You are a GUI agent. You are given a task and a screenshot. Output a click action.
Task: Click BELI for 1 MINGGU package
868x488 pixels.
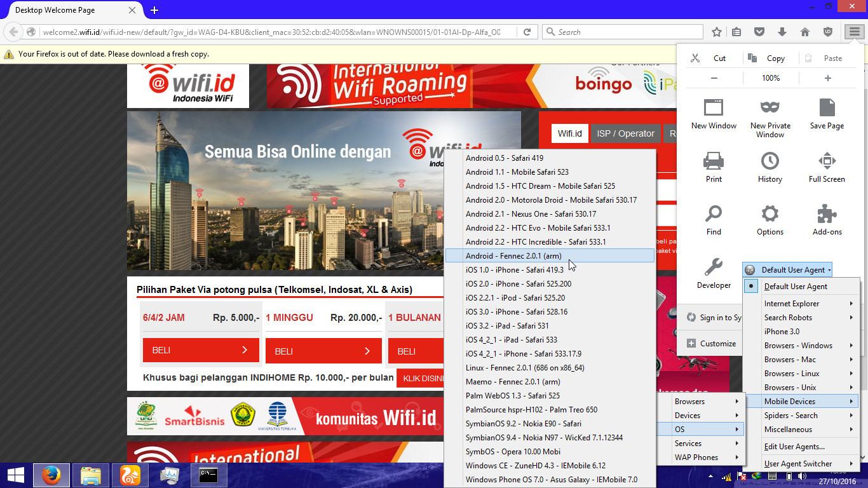[x=323, y=351]
